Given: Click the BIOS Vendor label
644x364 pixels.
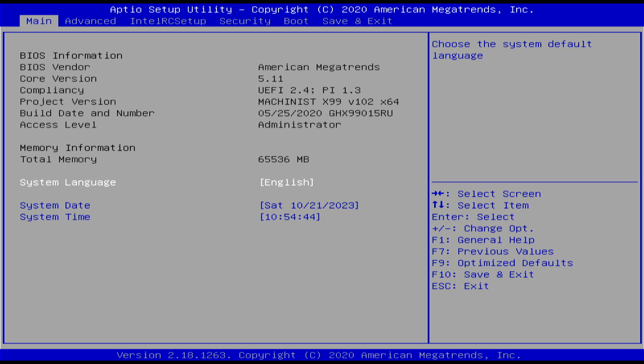Looking at the screenshot, I should [55, 67].
